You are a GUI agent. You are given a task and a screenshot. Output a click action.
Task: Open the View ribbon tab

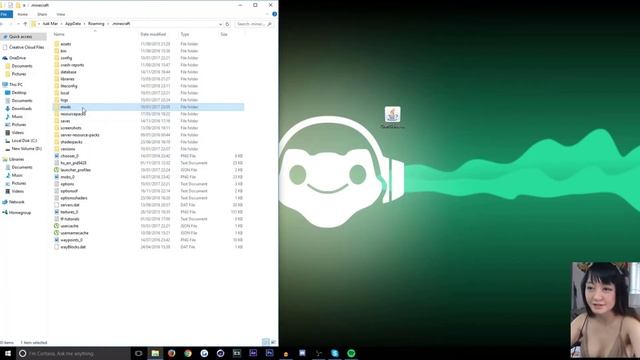[61, 14]
